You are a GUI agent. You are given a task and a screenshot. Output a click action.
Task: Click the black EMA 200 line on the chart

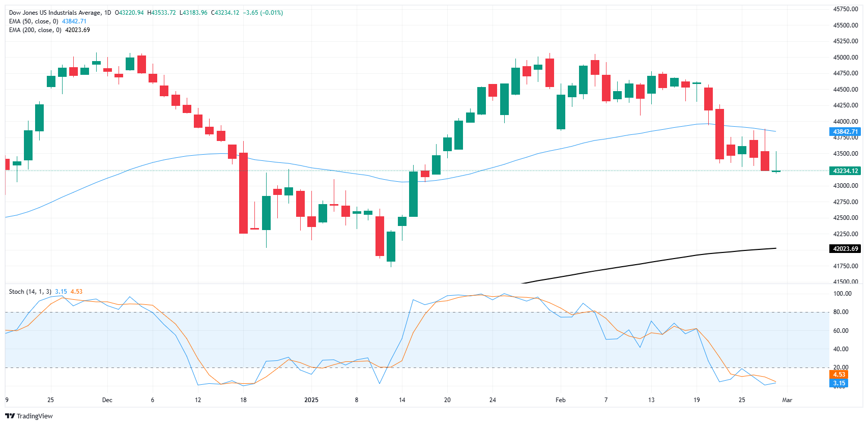pos(661,260)
